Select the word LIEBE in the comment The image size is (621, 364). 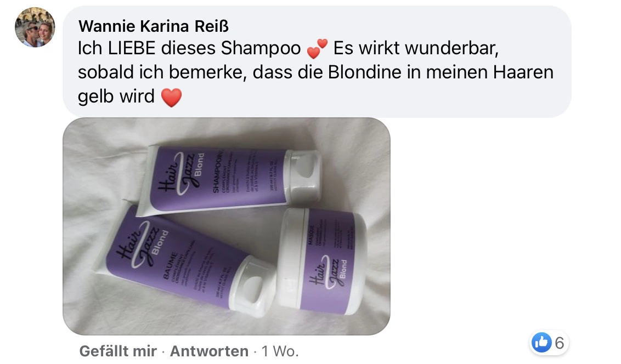coord(132,49)
